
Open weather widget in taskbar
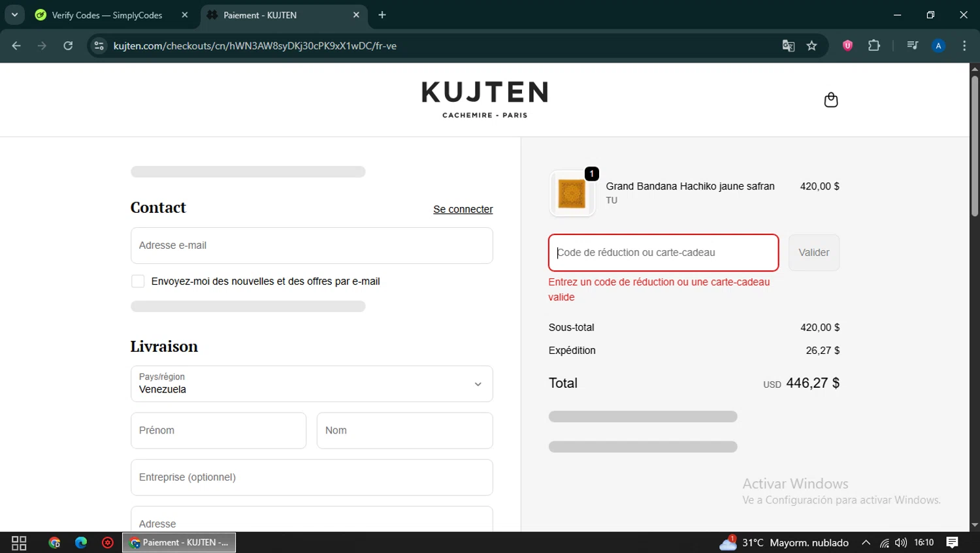coord(784,543)
